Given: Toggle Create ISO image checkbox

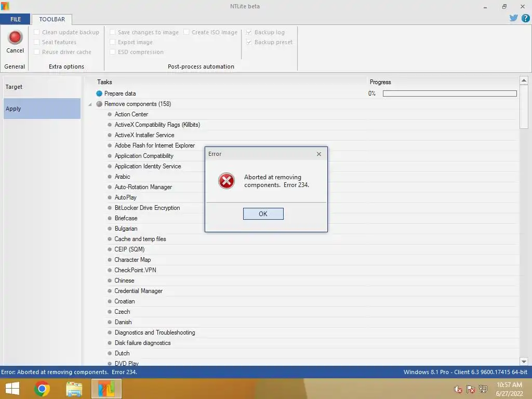Looking at the screenshot, I should [x=187, y=32].
